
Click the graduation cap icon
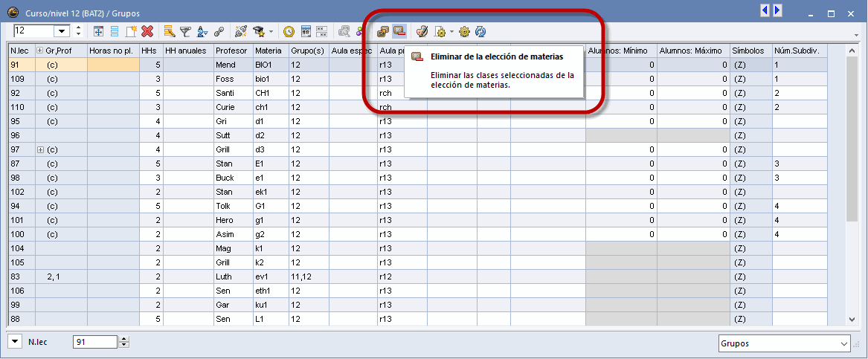(259, 31)
